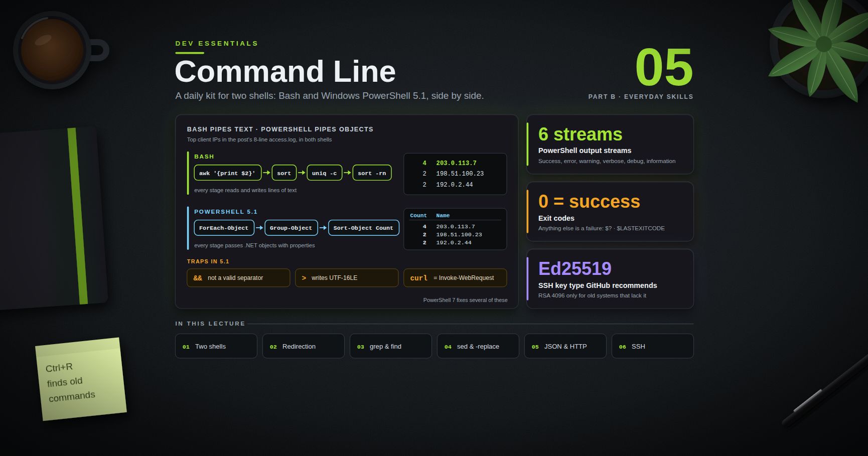Screen dimensions: 868x456
Task: Select the "sort -rn" pipeline stage
Action: click(372, 173)
